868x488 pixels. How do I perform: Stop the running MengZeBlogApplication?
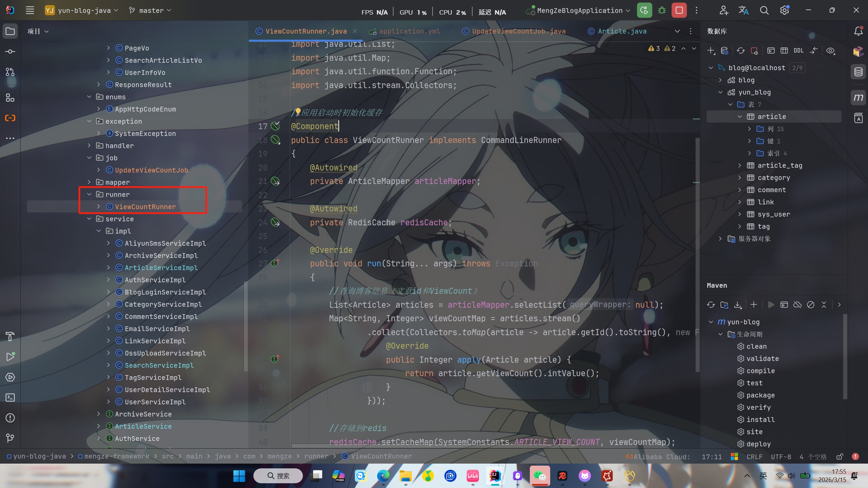[x=679, y=10]
